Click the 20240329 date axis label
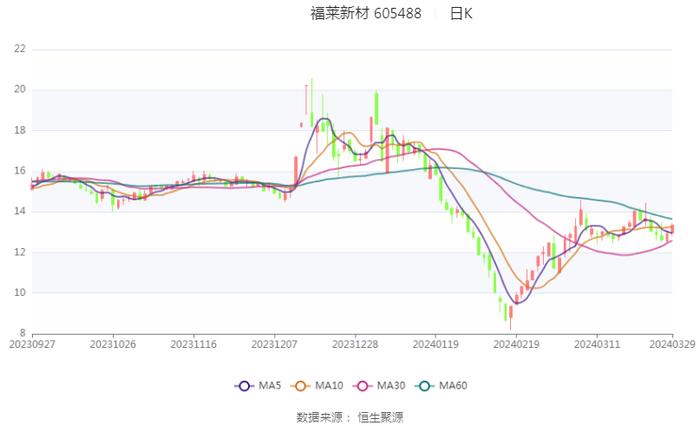Viewport: 700px width, 426px height. [672, 343]
